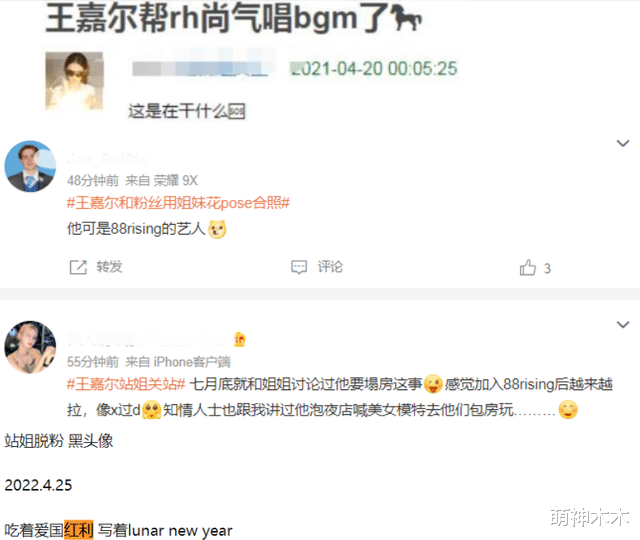This screenshot has width=640, height=540.
Task: Open the sunglasses avatar in forum post
Action: 74,81
